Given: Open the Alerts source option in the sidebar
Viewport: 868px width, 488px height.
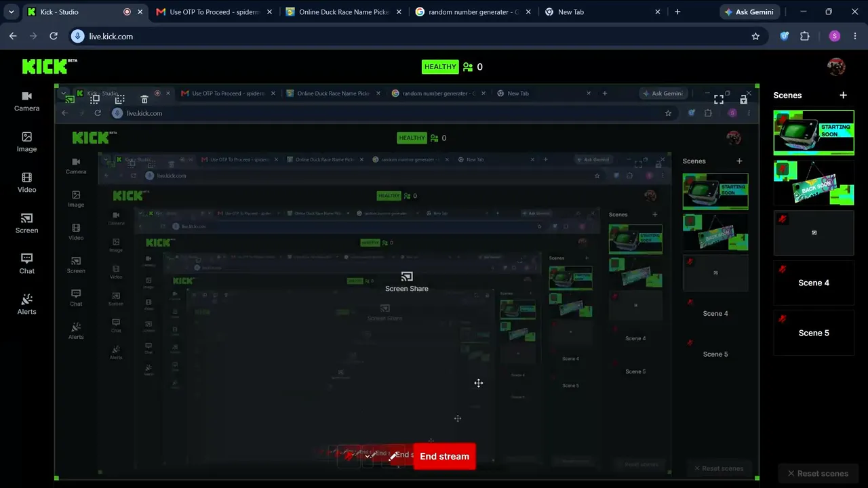Looking at the screenshot, I should click(x=27, y=304).
